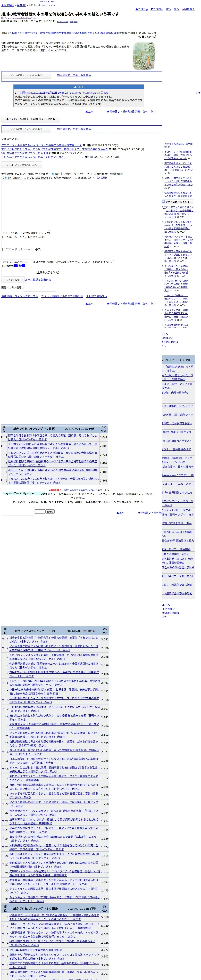Open ranked article 沖縄県議選で野党系が敗北
Viewport: 201px width, 980px height.
(x=54, y=847)
